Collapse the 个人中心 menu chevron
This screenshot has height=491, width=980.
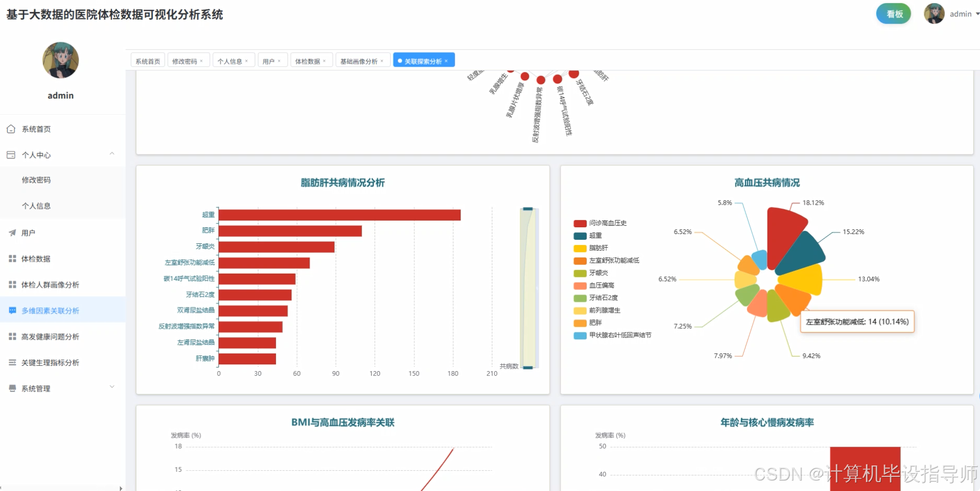tap(112, 154)
